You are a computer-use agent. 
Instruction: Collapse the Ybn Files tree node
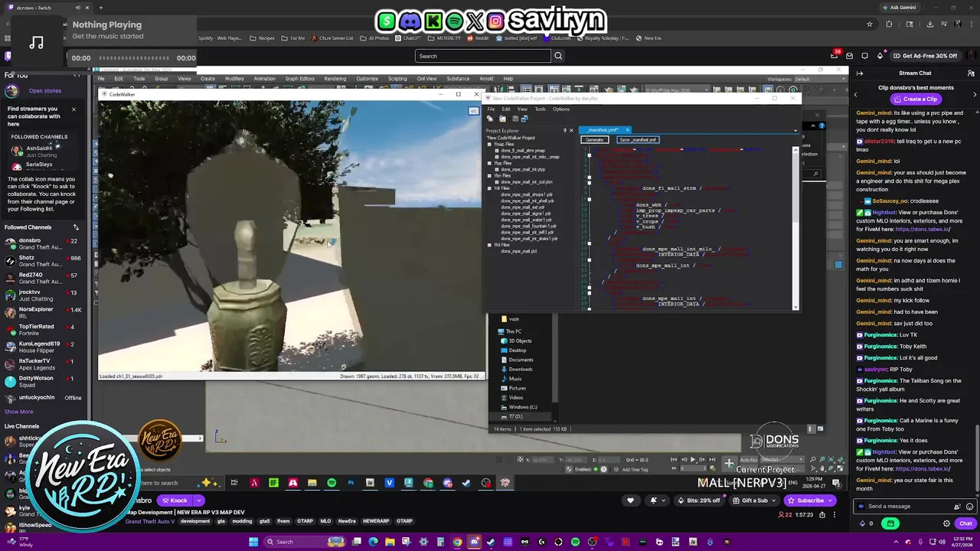tap(489, 176)
